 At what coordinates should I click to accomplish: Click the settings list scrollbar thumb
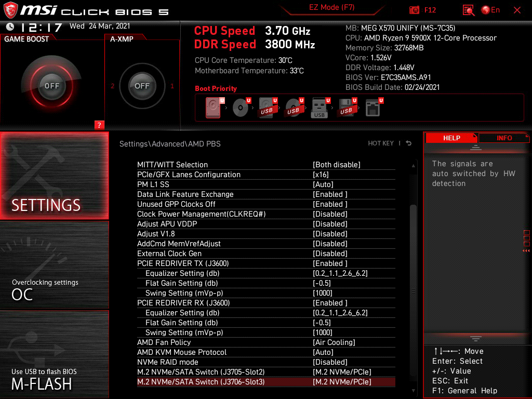(413, 290)
